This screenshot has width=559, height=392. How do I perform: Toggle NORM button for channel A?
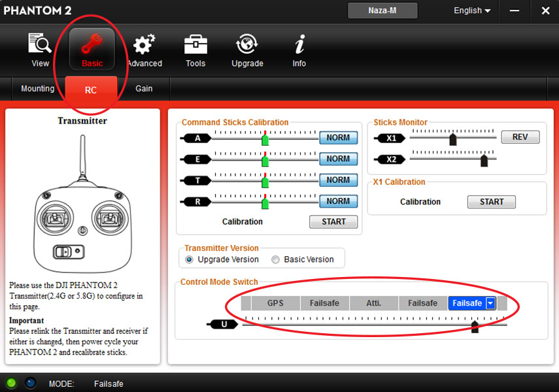pyautogui.click(x=338, y=138)
